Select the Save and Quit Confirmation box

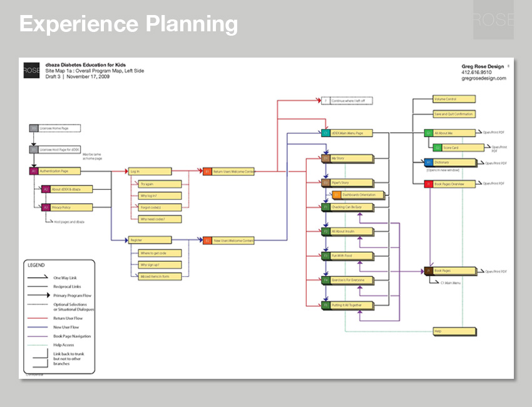tap(454, 114)
